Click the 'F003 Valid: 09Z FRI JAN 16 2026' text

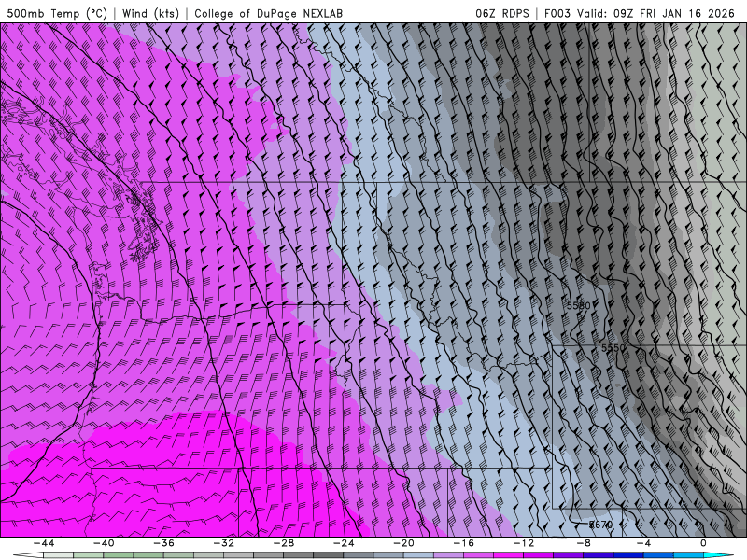tap(640, 13)
